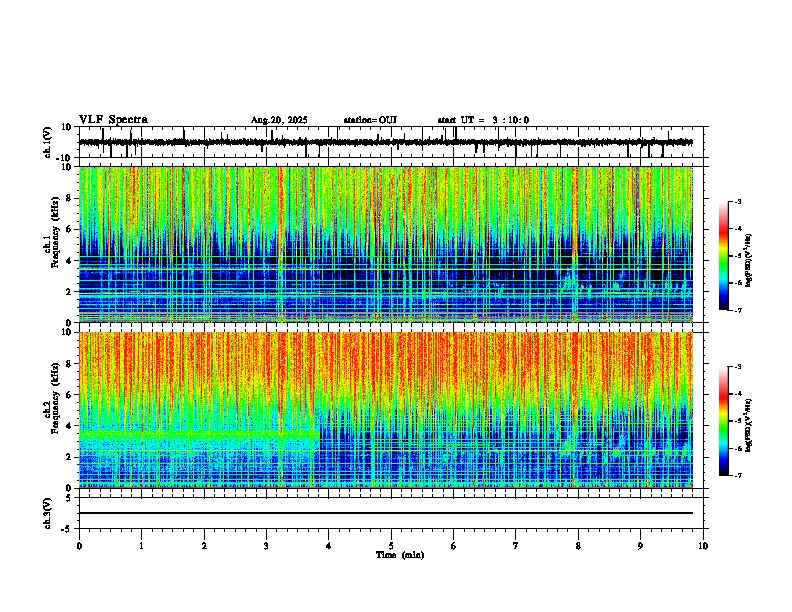This screenshot has width=792, height=612.
Task: Click the "6" kHz tick on ch.1 frequency axis
Action: (70, 229)
